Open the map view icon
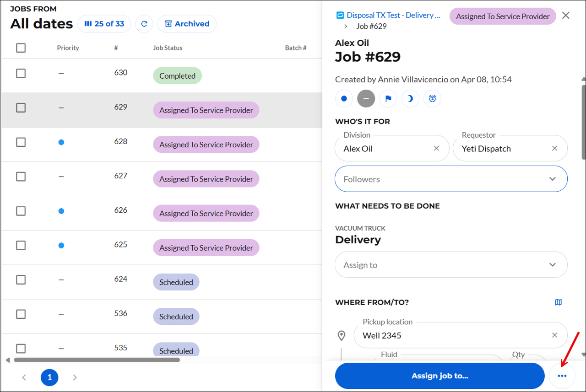The image size is (586, 392). coord(558,302)
